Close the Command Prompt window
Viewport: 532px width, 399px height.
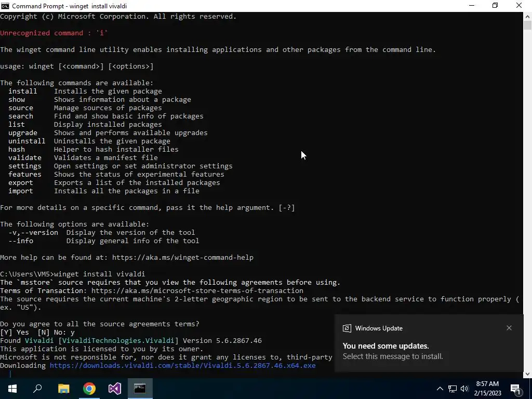click(519, 6)
